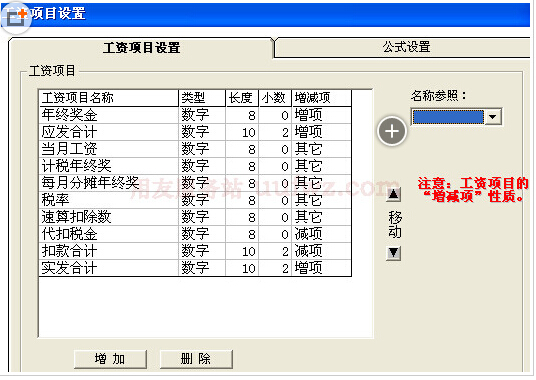This screenshot has width=536, height=380.
Task: Select the 应发合计 row
Action: coord(195,132)
